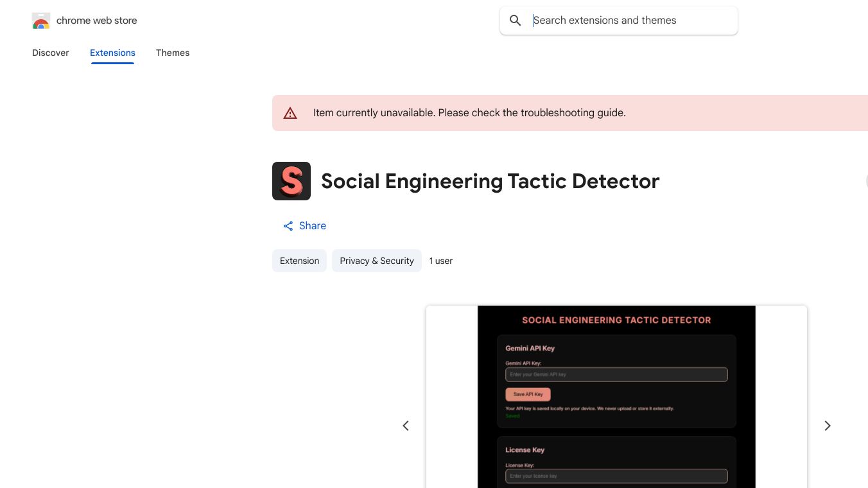Click the red warning triangle icon
The height and width of the screenshot is (488, 868).
point(290,113)
